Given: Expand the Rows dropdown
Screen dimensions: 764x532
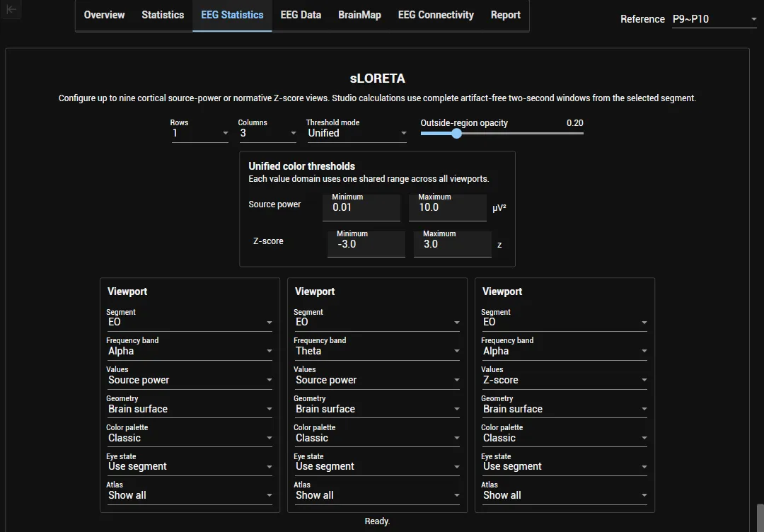Looking at the screenshot, I should click(x=199, y=133).
